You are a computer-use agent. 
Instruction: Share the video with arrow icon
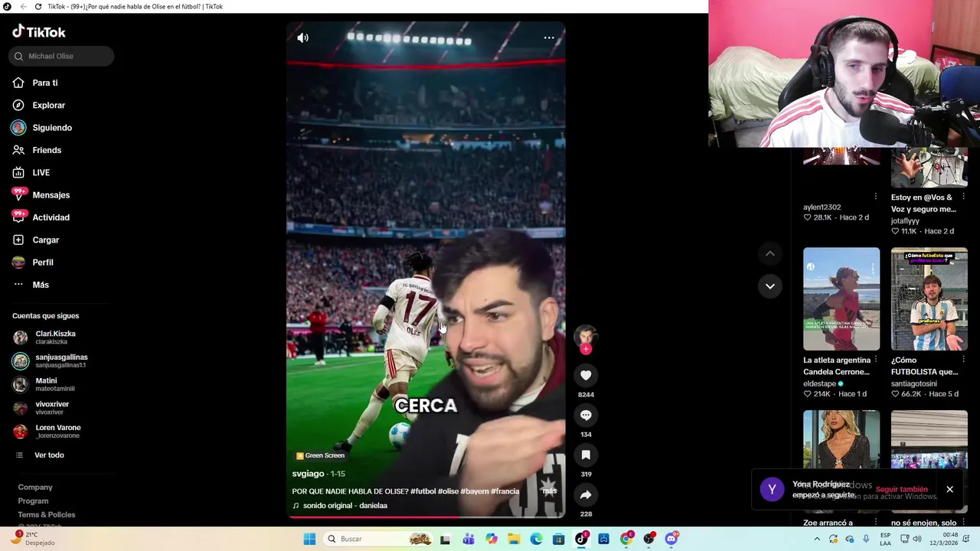click(x=586, y=494)
